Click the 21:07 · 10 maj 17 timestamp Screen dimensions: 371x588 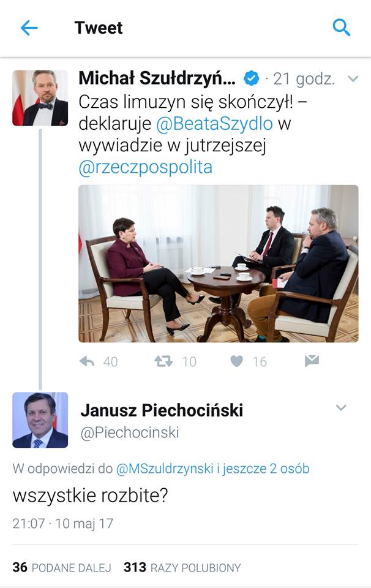coord(63,523)
